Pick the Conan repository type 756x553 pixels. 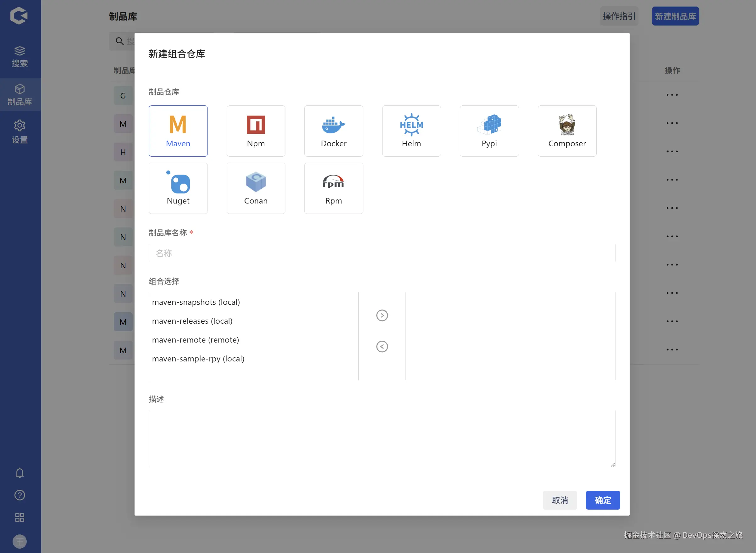point(256,188)
